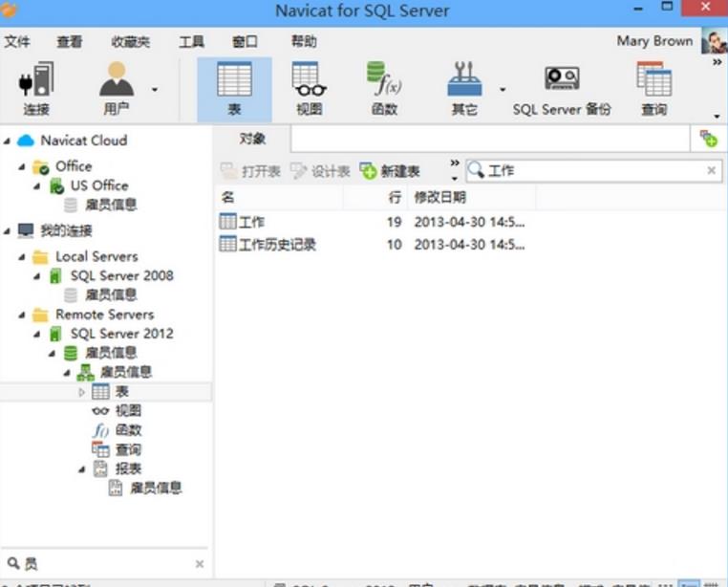728x587 pixels.
Task: Click table icon next to 工作 row
Action: point(227,221)
